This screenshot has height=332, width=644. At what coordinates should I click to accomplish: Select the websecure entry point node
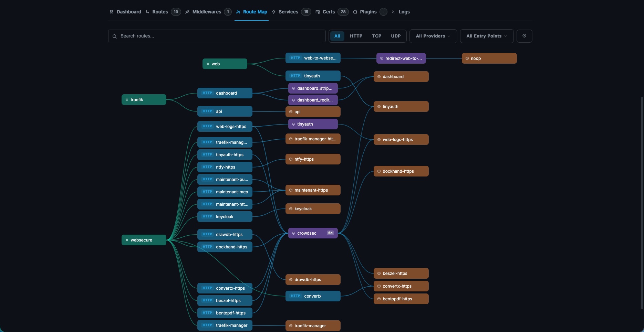click(144, 240)
